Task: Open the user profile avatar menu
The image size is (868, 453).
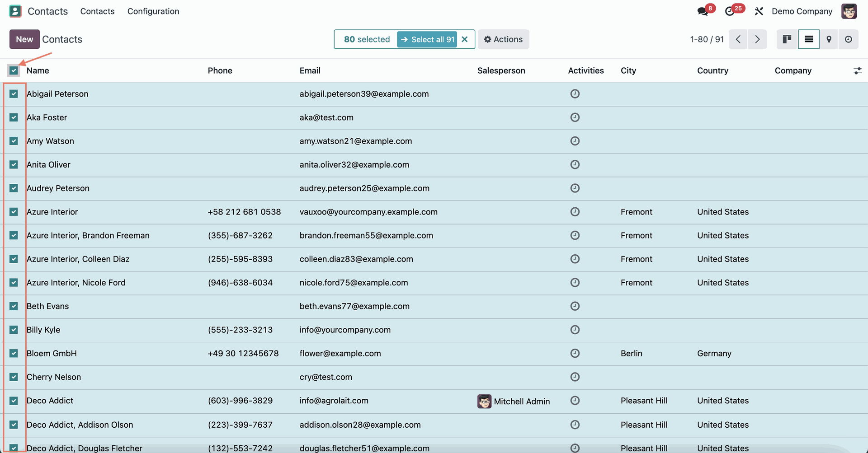Action: pos(849,11)
